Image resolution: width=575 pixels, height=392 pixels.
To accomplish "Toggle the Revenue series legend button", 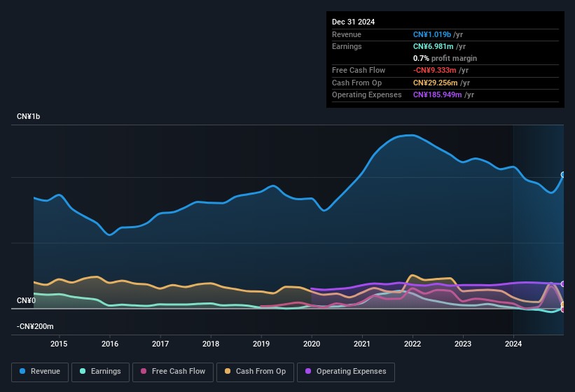I will pos(40,371).
